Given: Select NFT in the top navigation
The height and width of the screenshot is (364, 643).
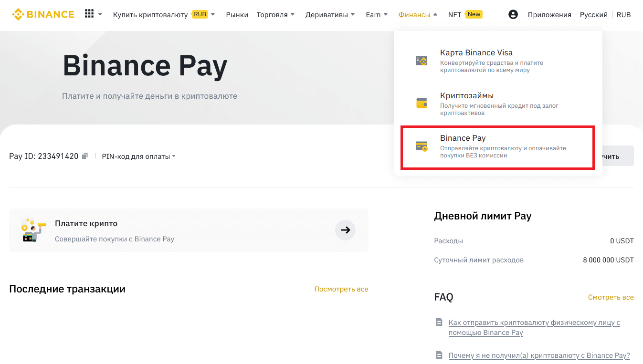Looking at the screenshot, I should [x=454, y=15].
